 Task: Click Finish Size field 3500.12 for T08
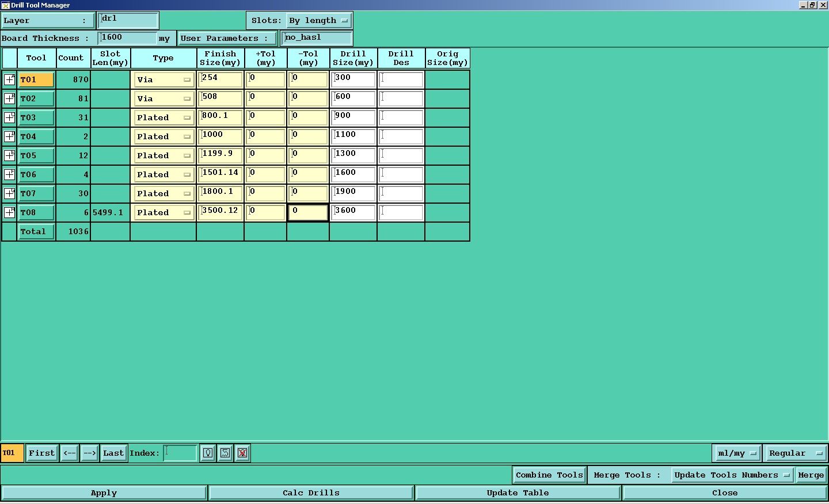220,212
